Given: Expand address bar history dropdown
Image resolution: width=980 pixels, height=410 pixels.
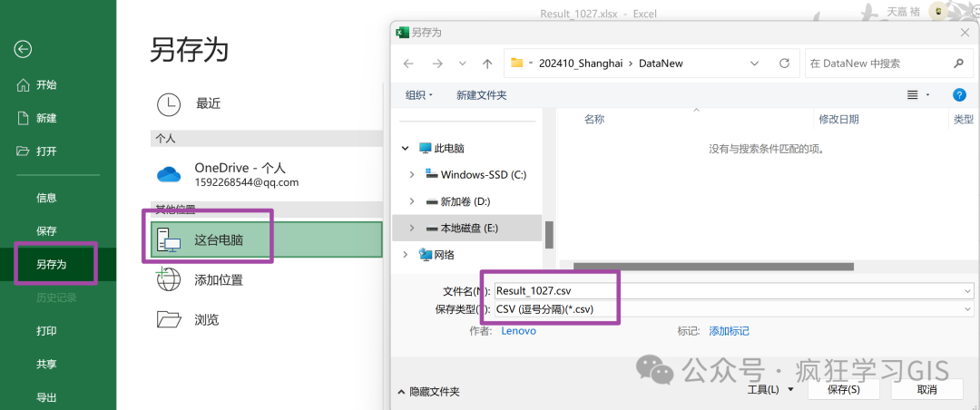Looking at the screenshot, I should coord(754,63).
